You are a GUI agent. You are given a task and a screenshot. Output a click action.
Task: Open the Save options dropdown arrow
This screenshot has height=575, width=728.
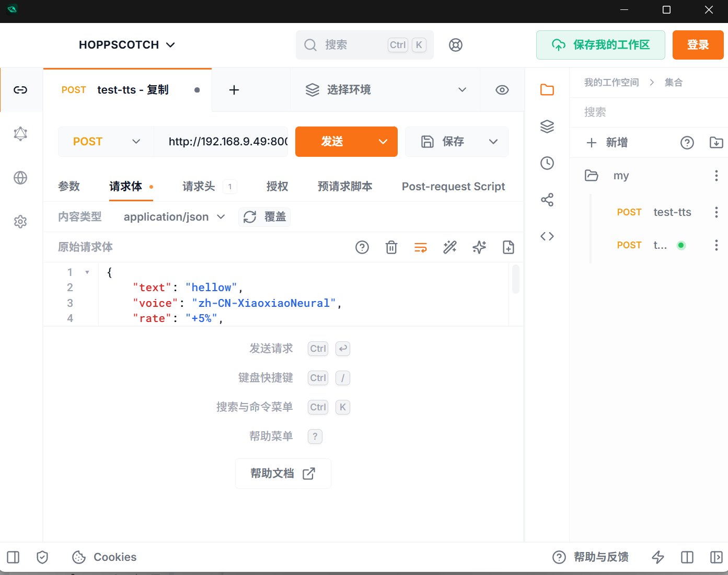tap(493, 142)
